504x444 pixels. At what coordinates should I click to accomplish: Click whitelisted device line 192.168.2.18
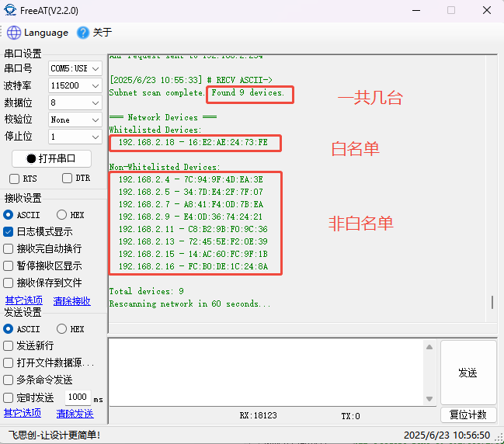pyautogui.click(x=193, y=142)
